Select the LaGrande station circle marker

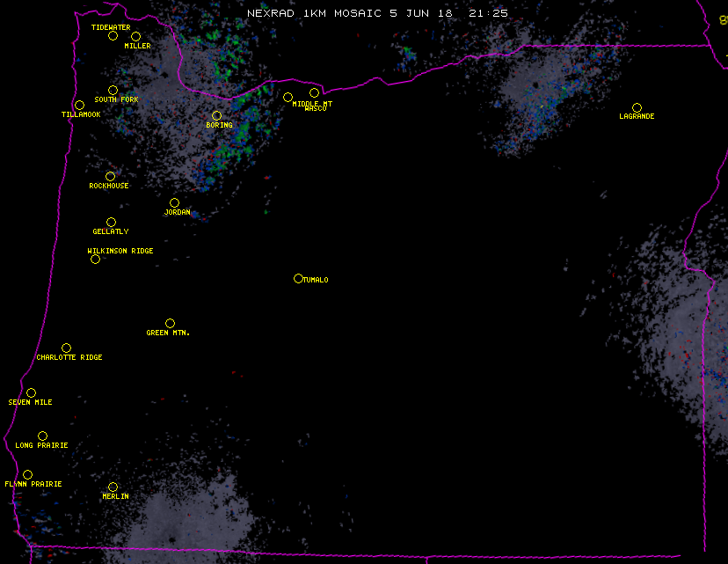click(x=637, y=108)
